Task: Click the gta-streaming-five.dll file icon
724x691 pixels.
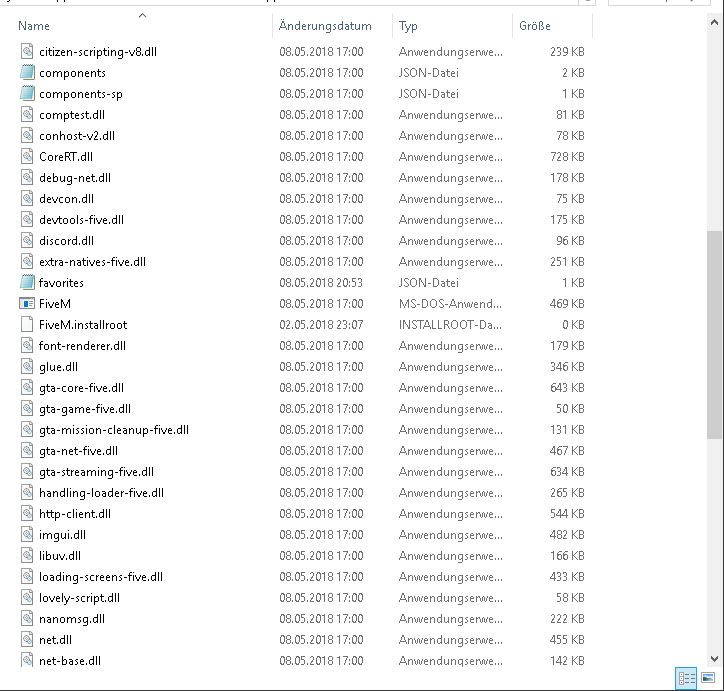Action: click(27, 471)
